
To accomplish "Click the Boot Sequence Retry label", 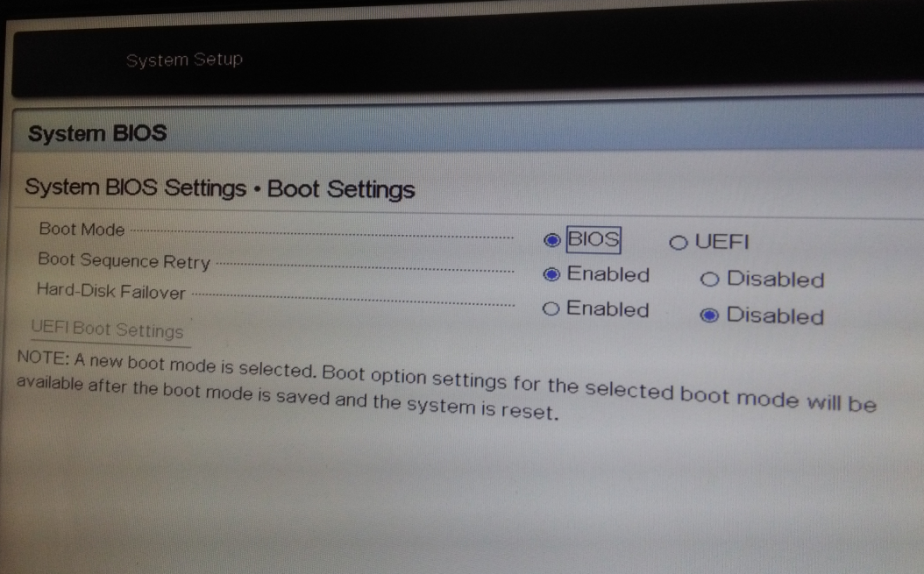I will (x=124, y=260).
